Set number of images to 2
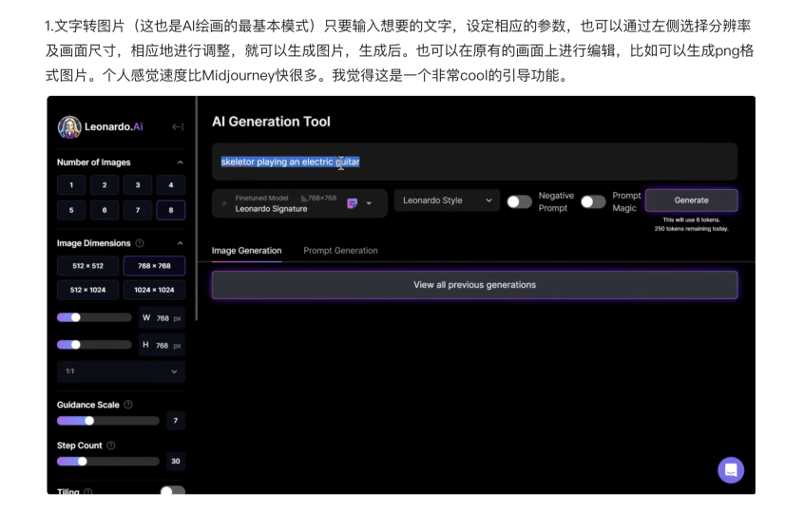This screenshot has height=532, width=804. tap(105, 185)
